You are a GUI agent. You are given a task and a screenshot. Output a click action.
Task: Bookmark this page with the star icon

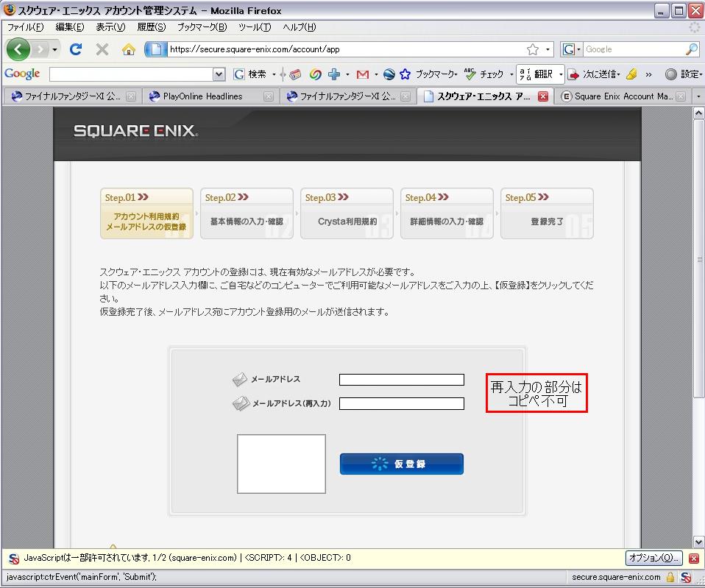(x=533, y=49)
